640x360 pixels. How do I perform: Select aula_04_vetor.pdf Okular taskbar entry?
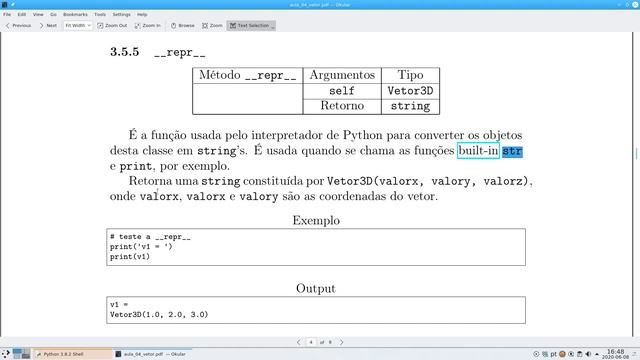click(x=152, y=354)
